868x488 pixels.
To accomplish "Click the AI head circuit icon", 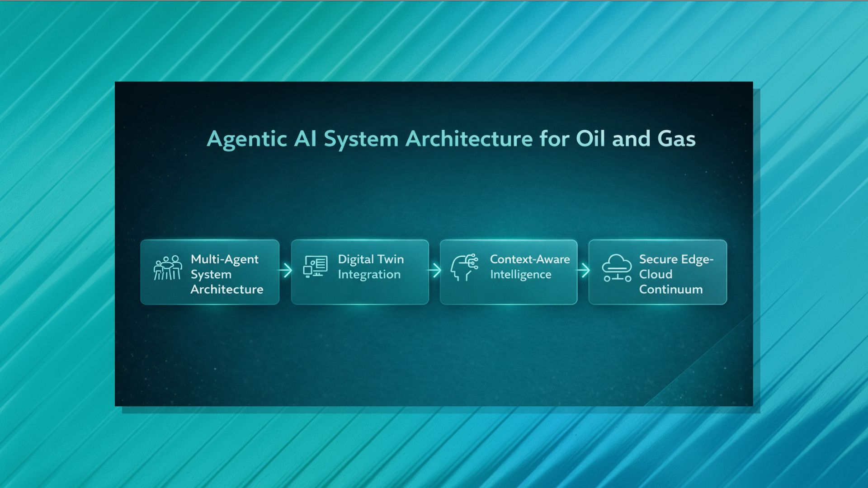I will pos(464,267).
